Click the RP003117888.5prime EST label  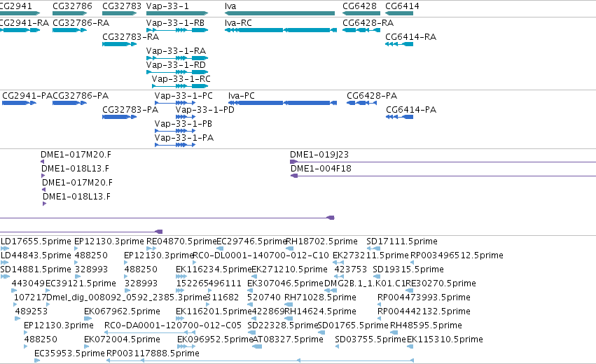153,353
